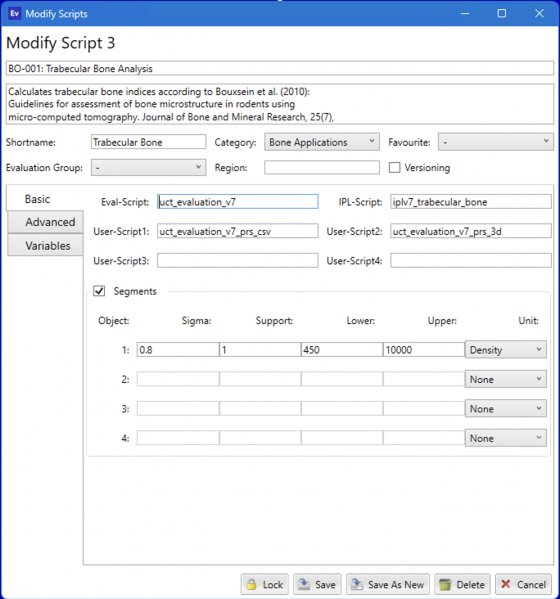Click the Region input field
Screen dimensions: 560x599
(322, 167)
